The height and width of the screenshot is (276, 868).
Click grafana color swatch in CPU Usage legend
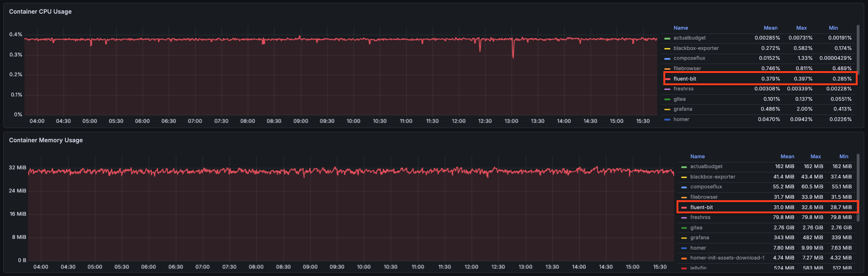tap(667, 109)
